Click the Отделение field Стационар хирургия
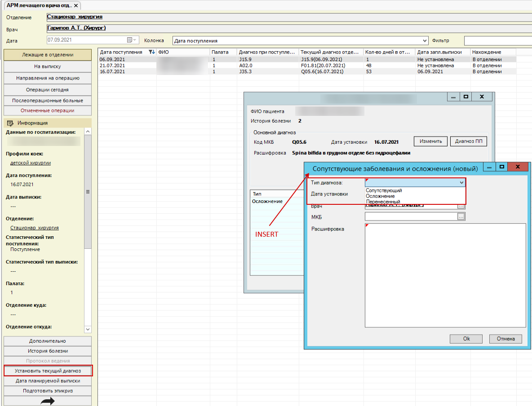Viewport: 532px width, 406px height. click(x=289, y=17)
